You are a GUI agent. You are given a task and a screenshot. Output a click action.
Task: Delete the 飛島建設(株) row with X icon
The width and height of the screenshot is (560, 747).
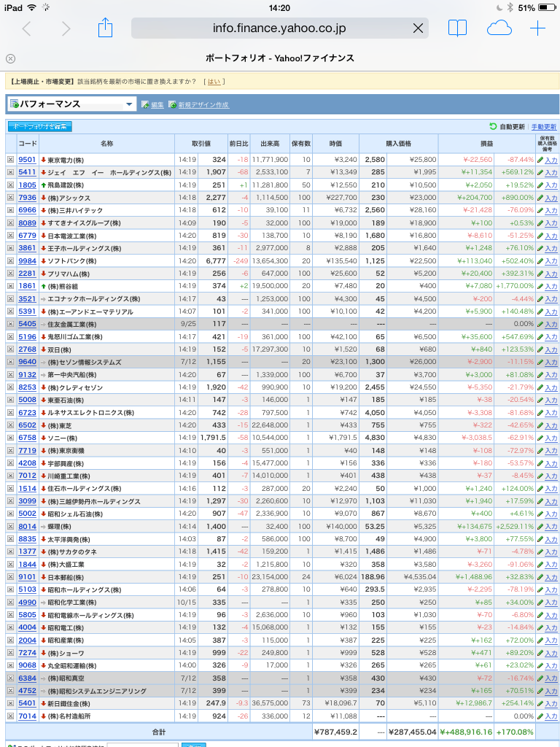click(x=10, y=185)
